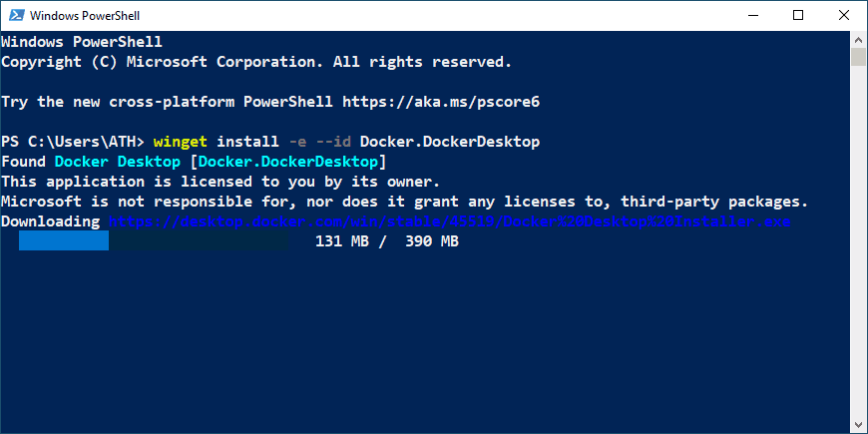
Task: Open the Docker Desktop Installer download URL
Action: [x=450, y=221]
